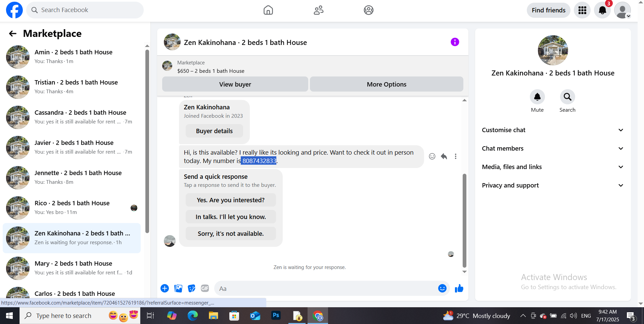This screenshot has height=324, width=644.
Task: Open File Explorer from the taskbar
Action: click(213, 316)
